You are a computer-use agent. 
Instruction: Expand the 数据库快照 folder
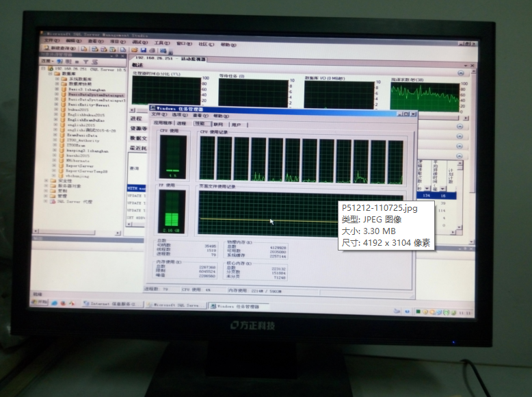pyautogui.click(x=57, y=84)
